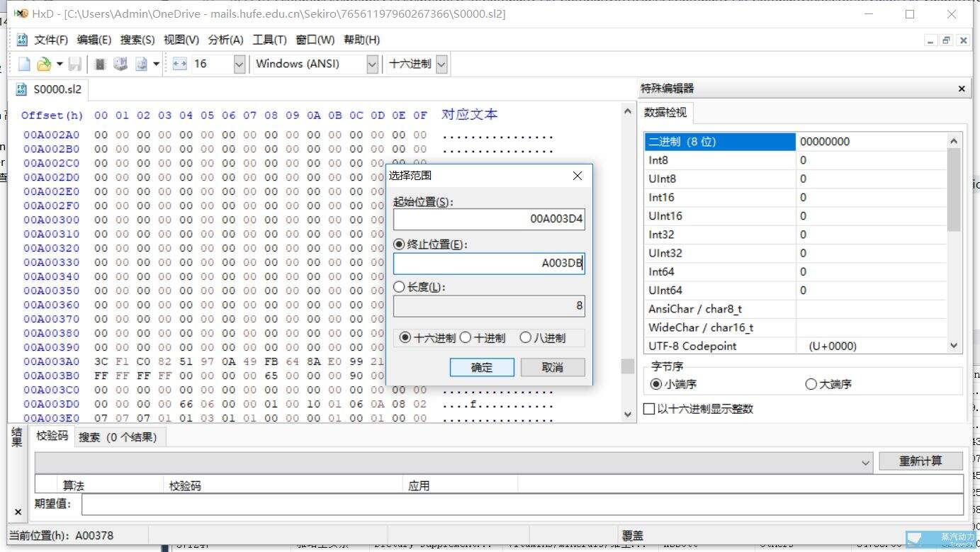Image resolution: width=980 pixels, height=552 pixels.
Task: Open the 视图(V) menu
Action: (181, 40)
